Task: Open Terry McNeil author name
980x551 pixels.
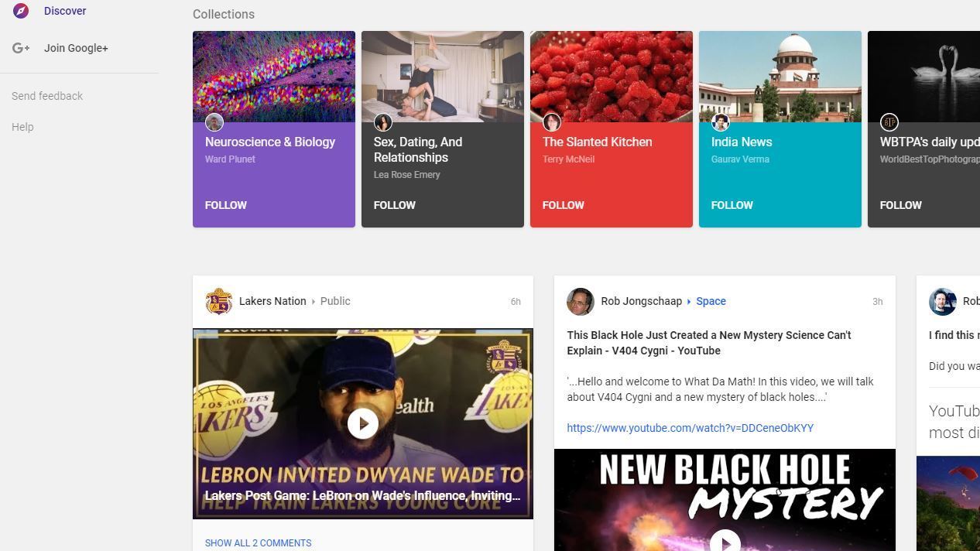Action: [568, 159]
